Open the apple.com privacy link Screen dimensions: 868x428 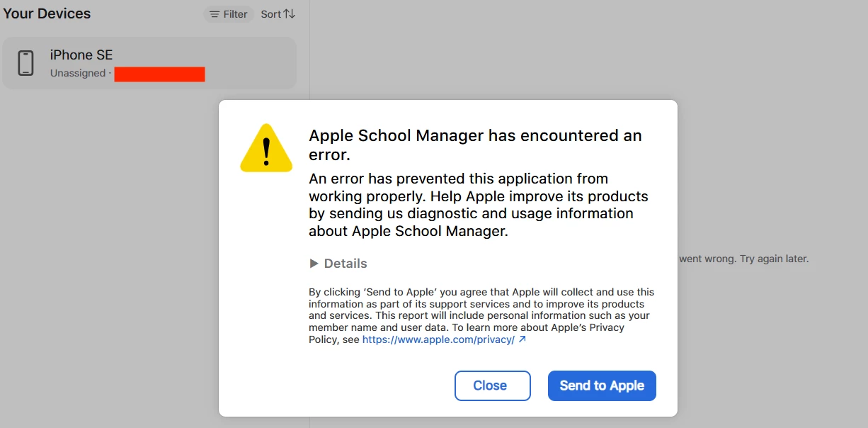pyautogui.click(x=438, y=339)
